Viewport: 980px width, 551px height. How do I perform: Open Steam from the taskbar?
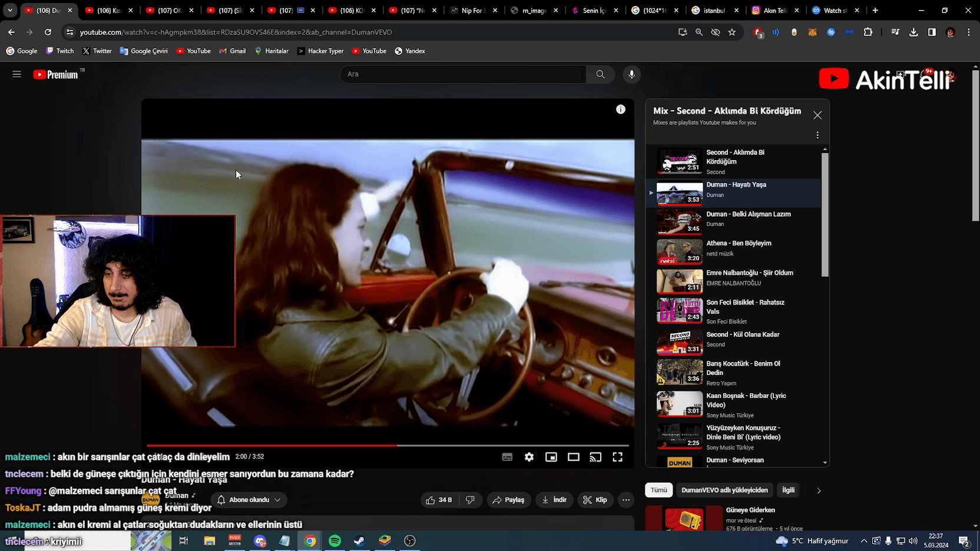(359, 541)
